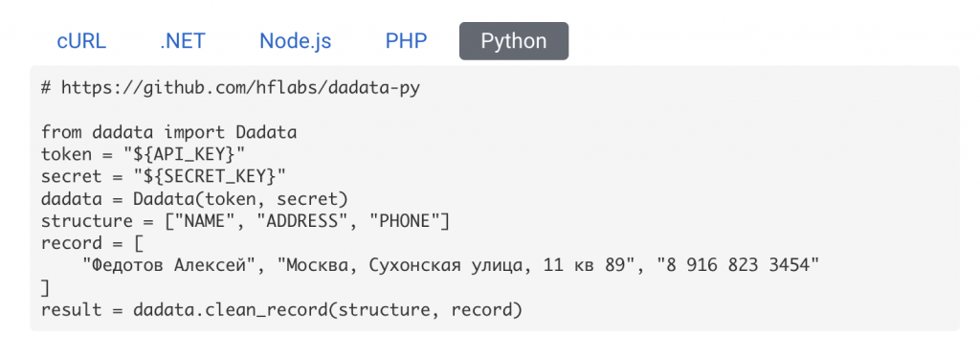Click the phone number 8 916 823 3454

[x=738, y=266]
